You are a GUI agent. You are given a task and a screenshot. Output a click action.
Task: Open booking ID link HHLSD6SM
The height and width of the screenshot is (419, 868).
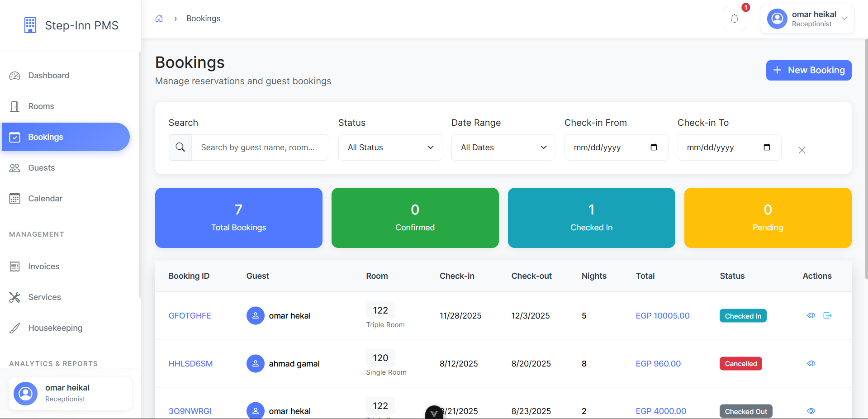(x=190, y=364)
